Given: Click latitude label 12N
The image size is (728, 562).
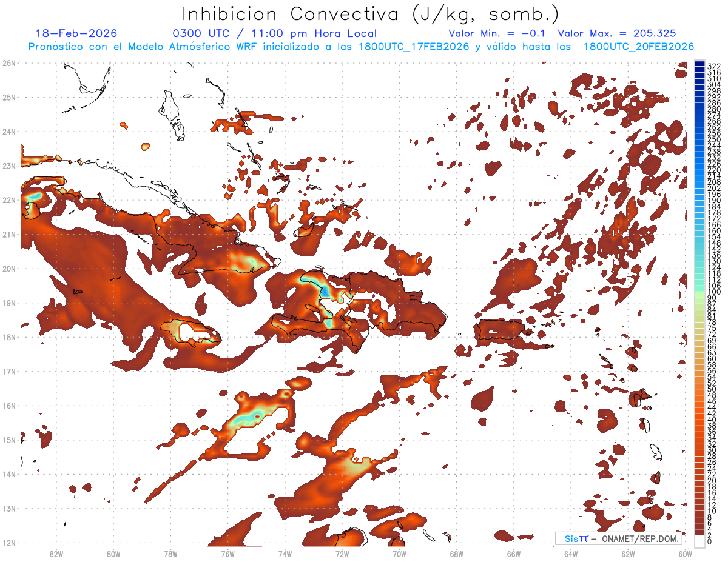Looking at the screenshot, I should [9, 543].
